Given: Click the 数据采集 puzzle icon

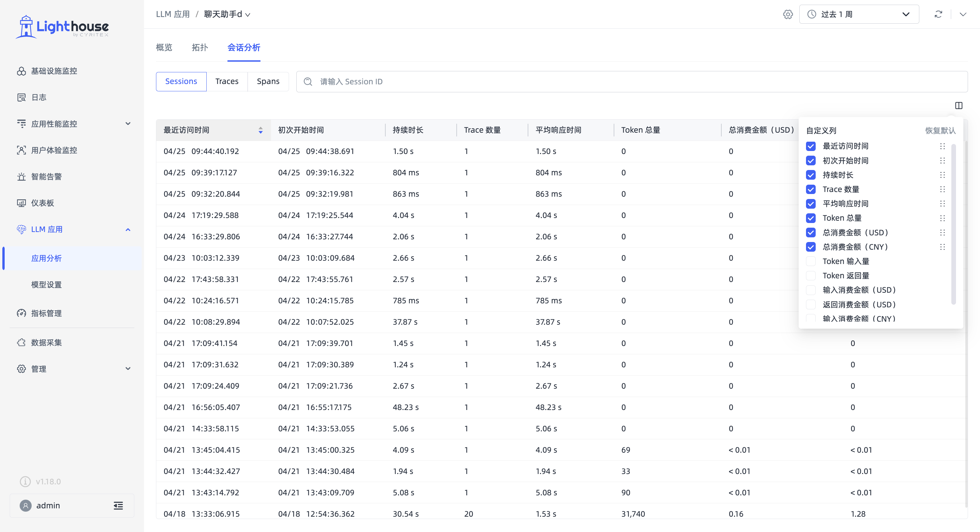Looking at the screenshot, I should tap(21, 342).
